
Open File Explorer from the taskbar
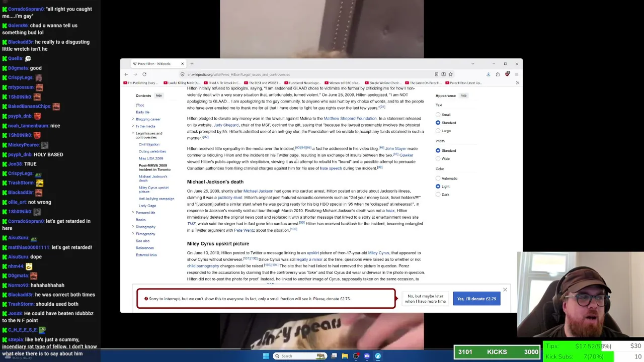(x=345, y=356)
